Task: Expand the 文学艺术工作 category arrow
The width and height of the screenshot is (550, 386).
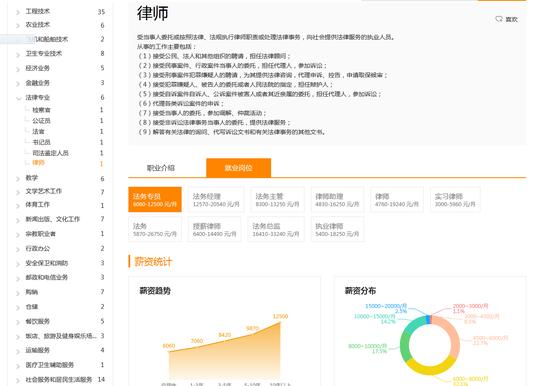Action: 18,192
